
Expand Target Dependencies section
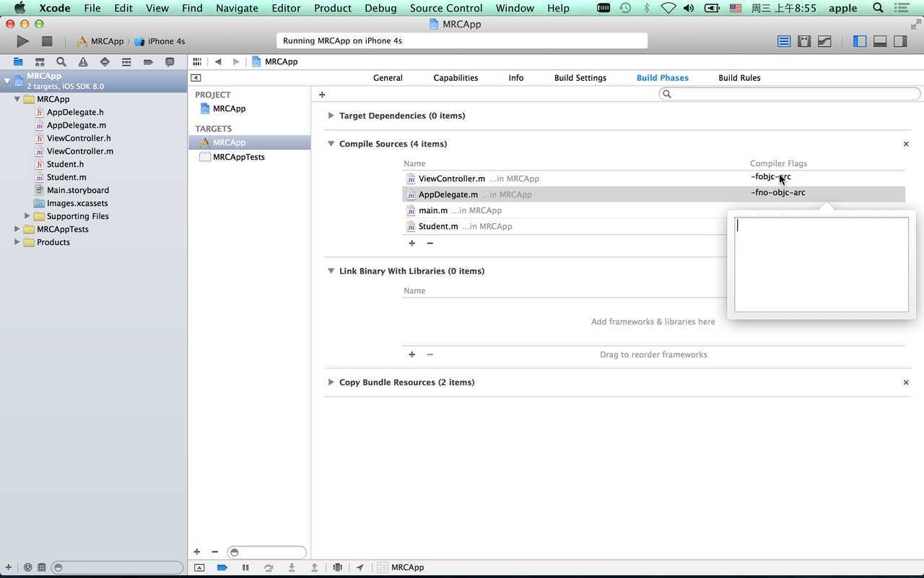(331, 116)
